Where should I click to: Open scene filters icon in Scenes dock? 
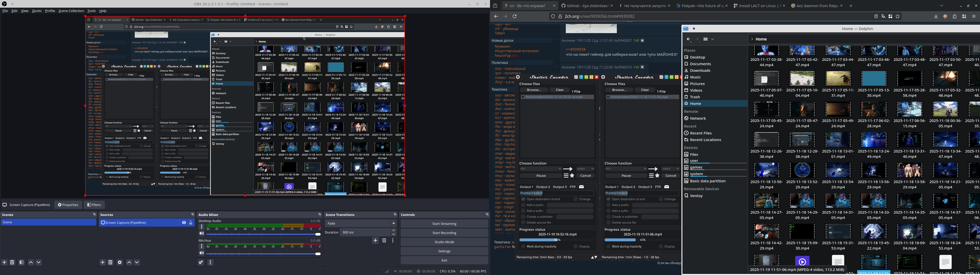pyautogui.click(x=21, y=262)
